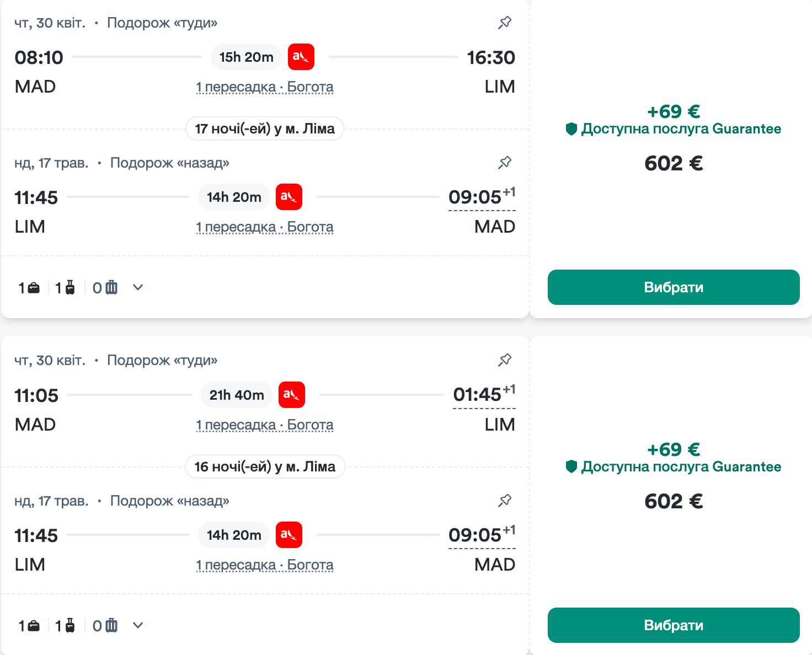Screen dimensions: 812x655
Task: Click the checked bag icon in first itinerary
Action: pyautogui.click(x=111, y=288)
